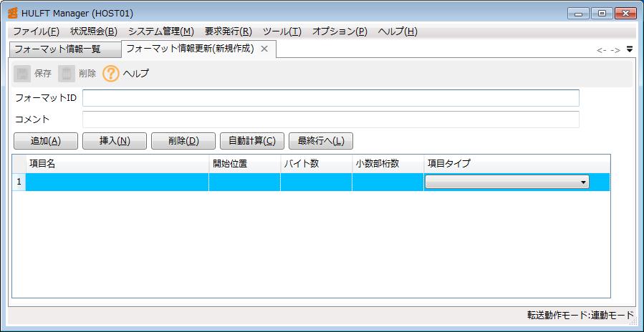The width and height of the screenshot is (644, 332).
Task: Click the -> next tab arrow
Action: (x=615, y=50)
